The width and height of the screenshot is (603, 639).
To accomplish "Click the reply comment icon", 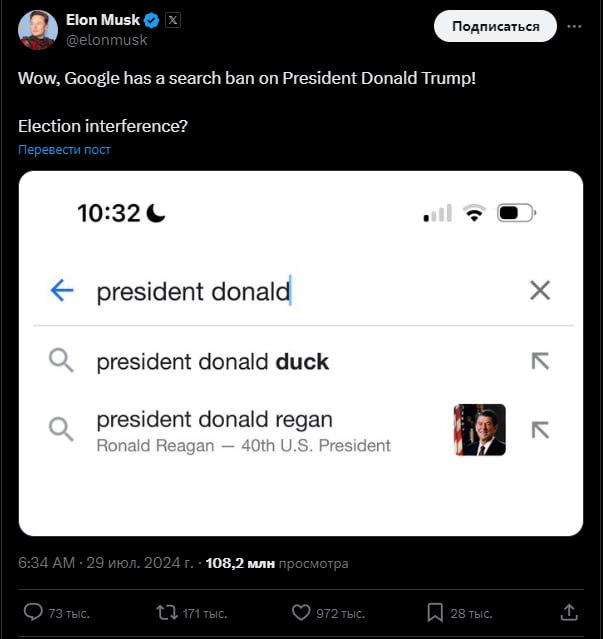I will click(32, 612).
